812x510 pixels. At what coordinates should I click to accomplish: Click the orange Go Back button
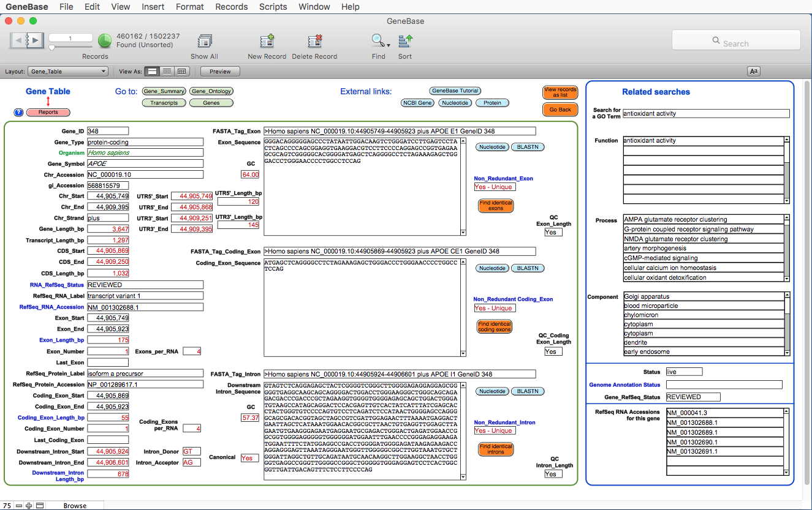click(x=560, y=110)
